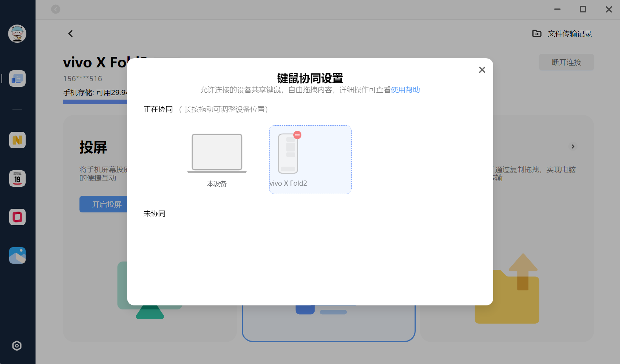Click the vivo X Fold2 device name label
620x364 pixels.
[288, 183]
